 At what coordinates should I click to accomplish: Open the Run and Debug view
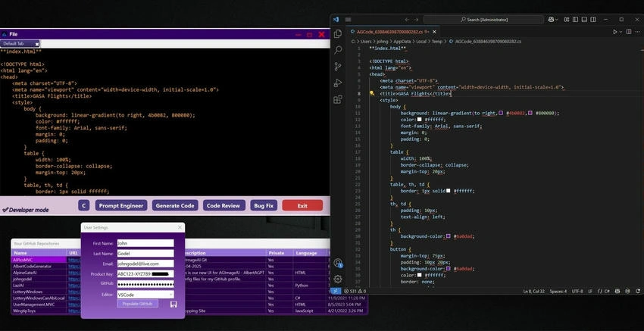click(338, 83)
